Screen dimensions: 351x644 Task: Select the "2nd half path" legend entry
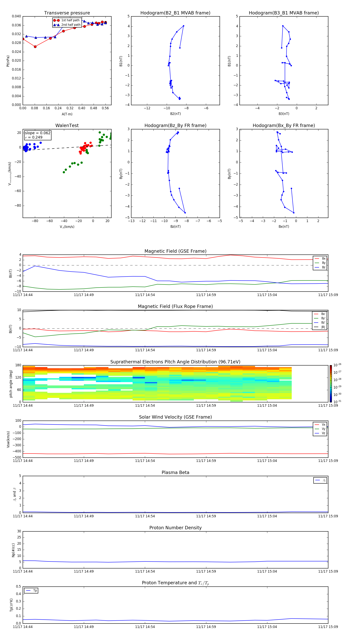point(67,25)
